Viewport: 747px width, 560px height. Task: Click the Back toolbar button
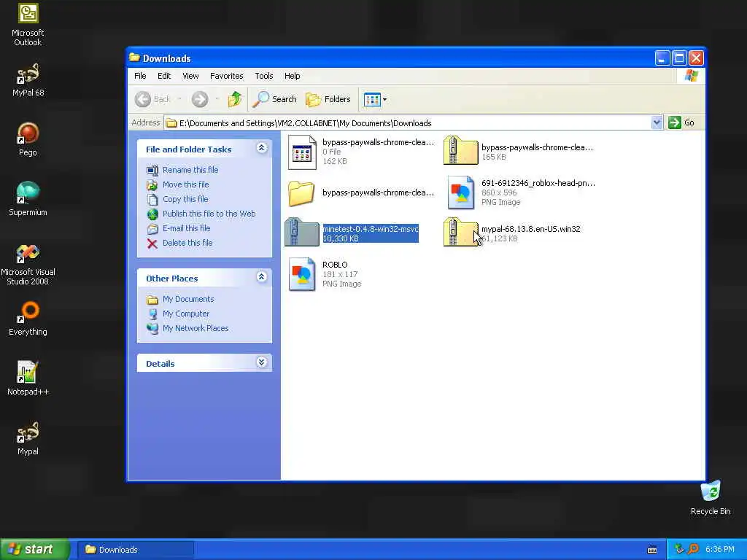coord(152,99)
